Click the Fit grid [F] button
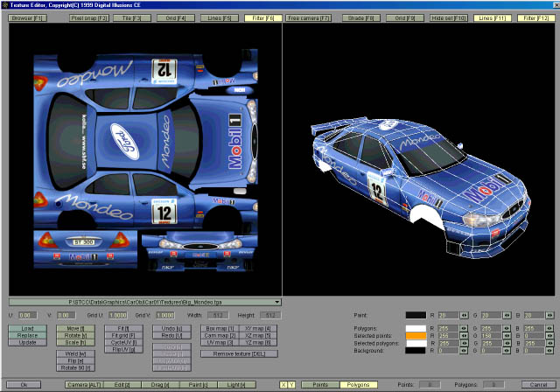560x392 pixels. [x=123, y=336]
